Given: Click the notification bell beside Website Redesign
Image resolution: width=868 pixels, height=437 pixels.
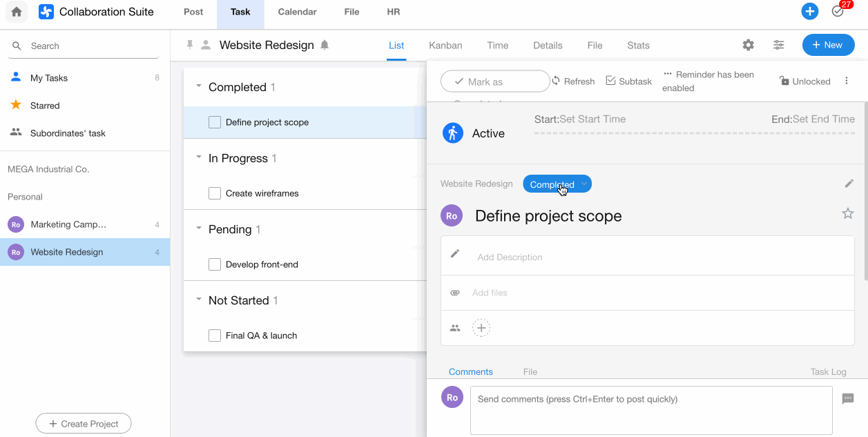Looking at the screenshot, I should pyautogui.click(x=325, y=45).
